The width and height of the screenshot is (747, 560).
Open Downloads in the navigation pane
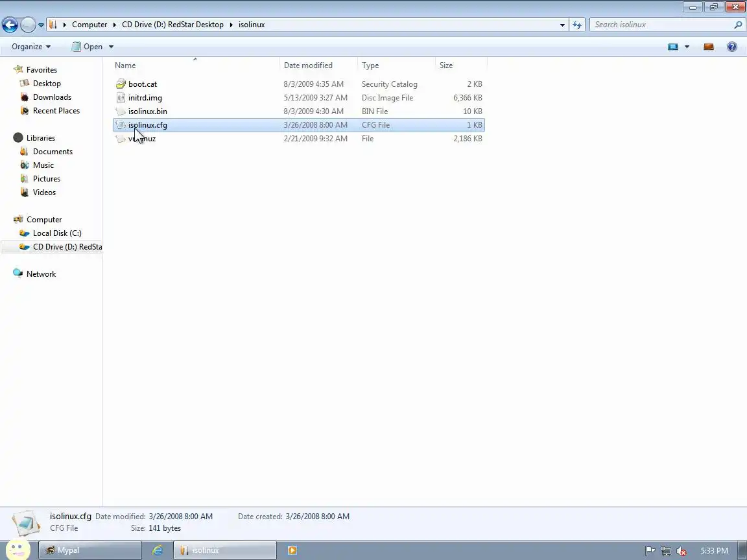pyautogui.click(x=52, y=97)
